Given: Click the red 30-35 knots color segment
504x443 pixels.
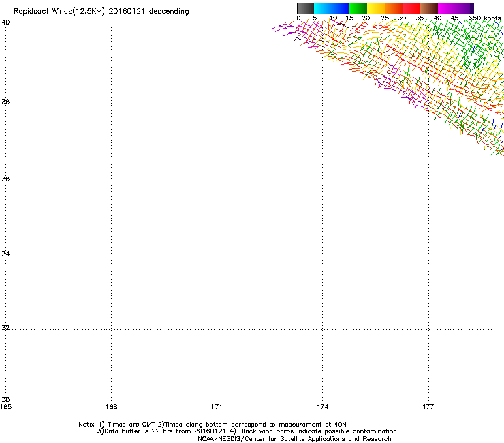Looking at the screenshot, I should pyautogui.click(x=411, y=8).
